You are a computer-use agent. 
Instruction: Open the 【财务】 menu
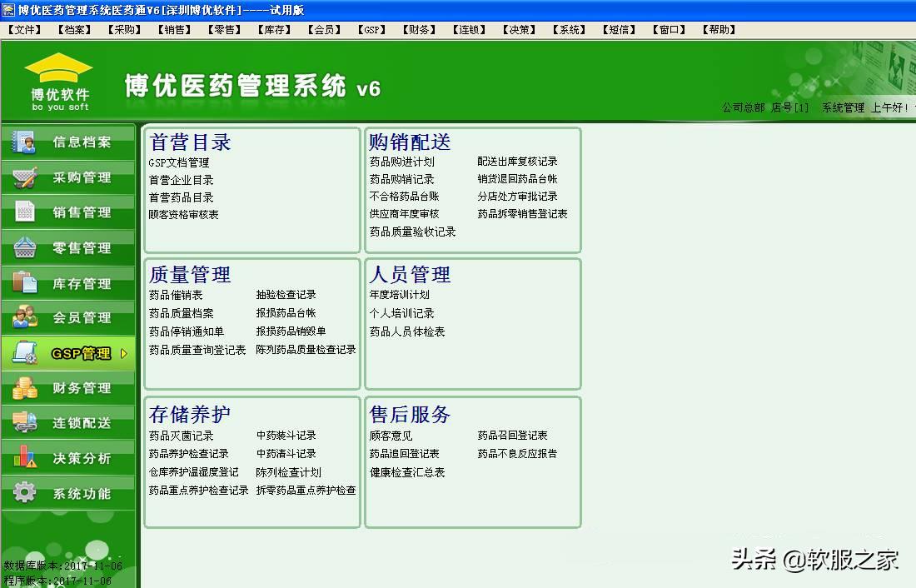(418, 29)
